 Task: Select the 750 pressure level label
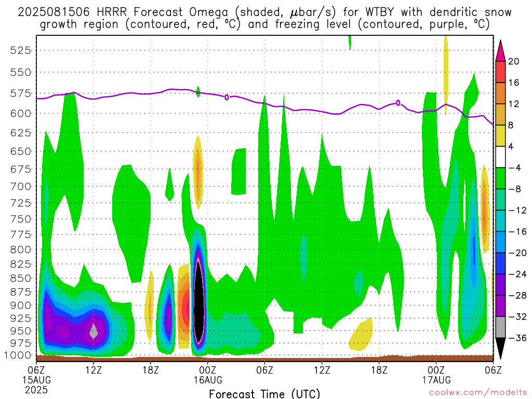pyautogui.click(x=21, y=219)
